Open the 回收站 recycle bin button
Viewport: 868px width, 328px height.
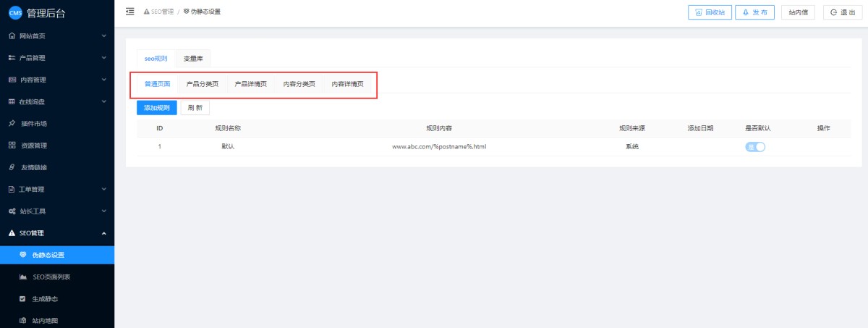click(x=710, y=12)
